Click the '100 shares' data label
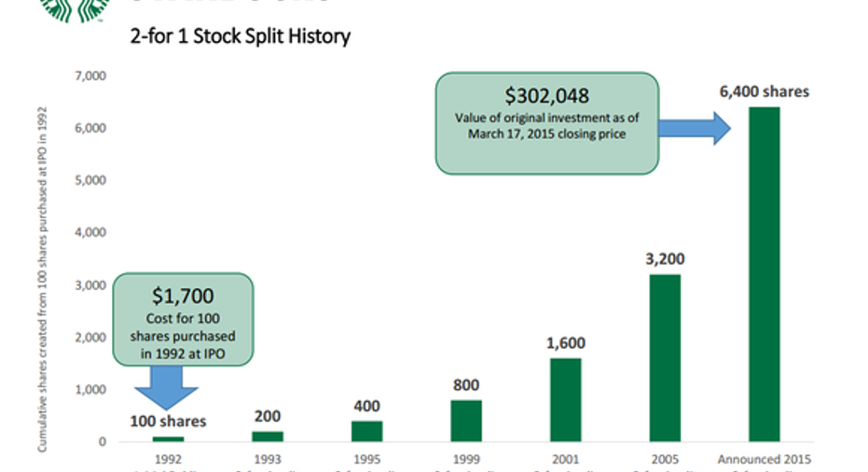Viewport: 868px width, 472px height. (x=168, y=422)
